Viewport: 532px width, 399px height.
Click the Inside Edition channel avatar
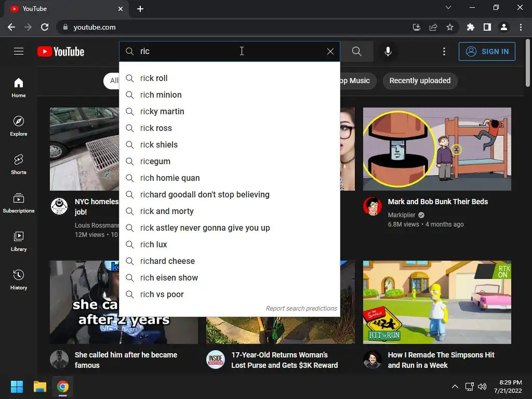coord(216,360)
